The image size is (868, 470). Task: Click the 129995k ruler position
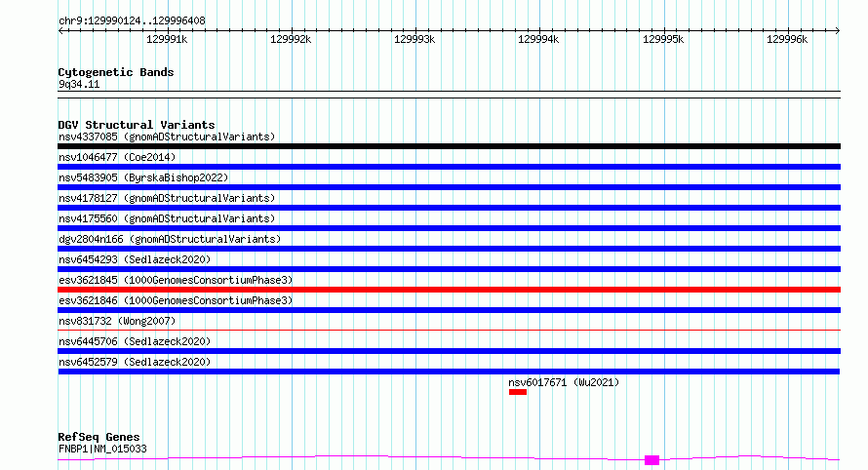[x=663, y=39]
